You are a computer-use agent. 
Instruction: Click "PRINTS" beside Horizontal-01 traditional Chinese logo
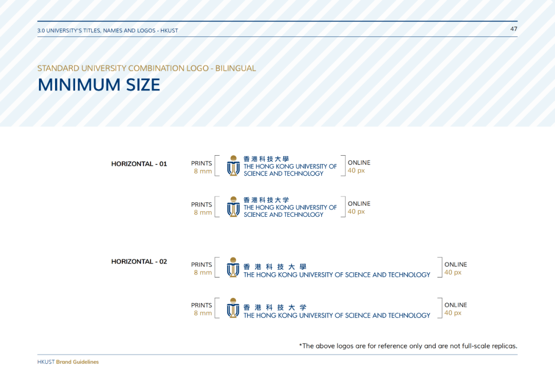click(201, 163)
